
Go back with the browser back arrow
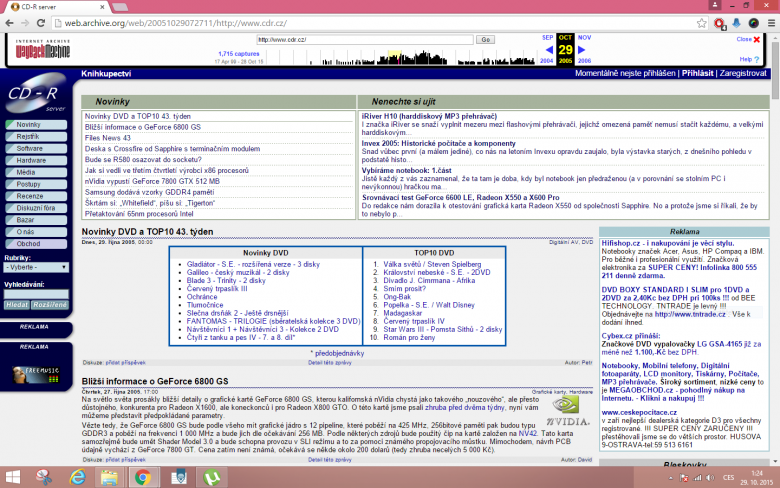pos(9,23)
